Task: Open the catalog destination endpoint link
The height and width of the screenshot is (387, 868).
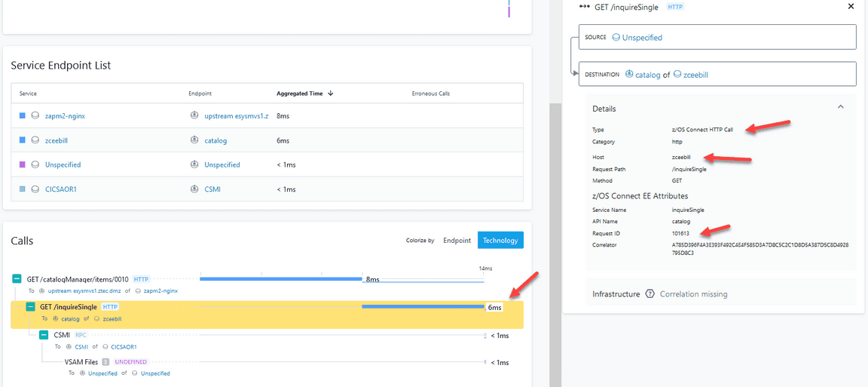Action: pyautogui.click(x=647, y=74)
